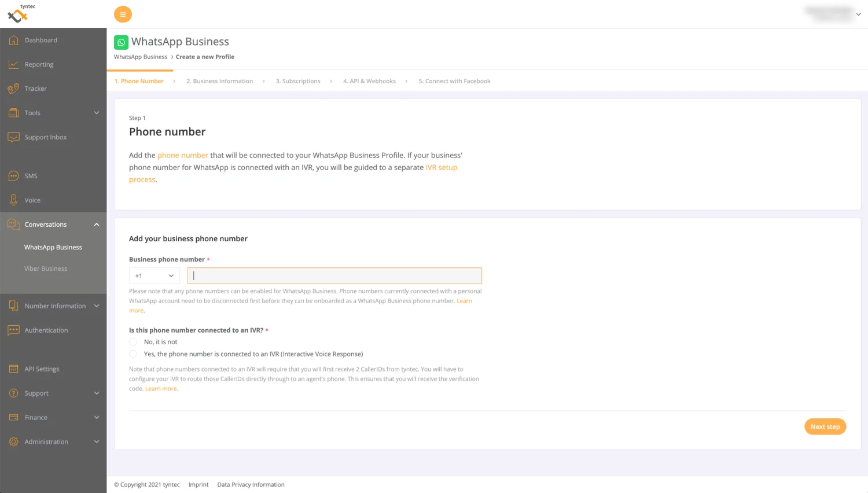This screenshot has width=868, height=493.
Task: Select "Yes, connected to an IVR" option
Action: [x=133, y=354]
